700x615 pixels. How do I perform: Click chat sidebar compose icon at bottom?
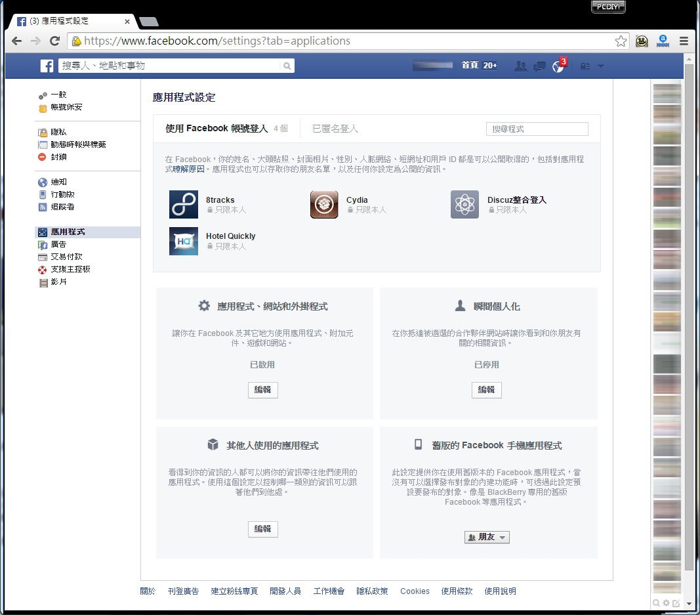click(676, 603)
